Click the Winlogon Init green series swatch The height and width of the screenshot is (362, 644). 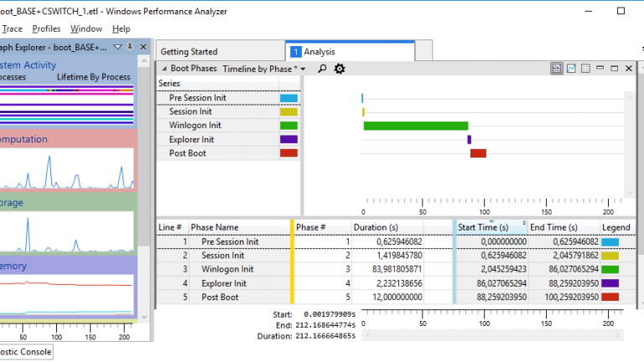288,126
